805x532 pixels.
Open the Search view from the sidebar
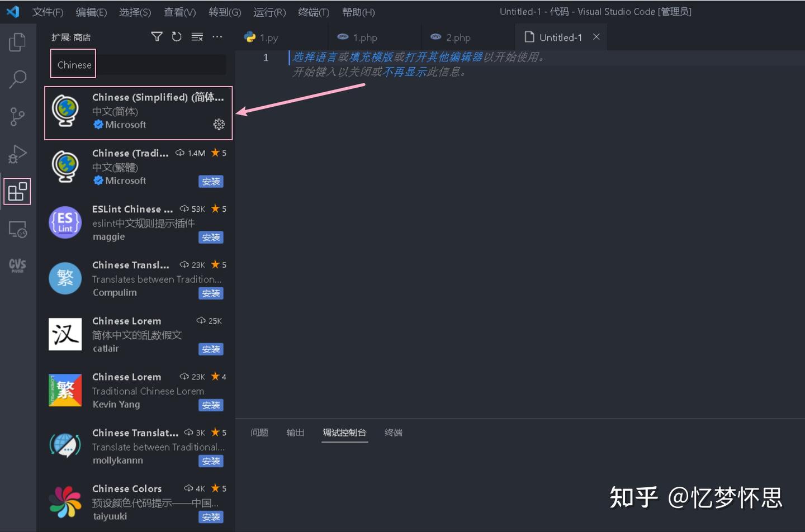click(x=17, y=80)
